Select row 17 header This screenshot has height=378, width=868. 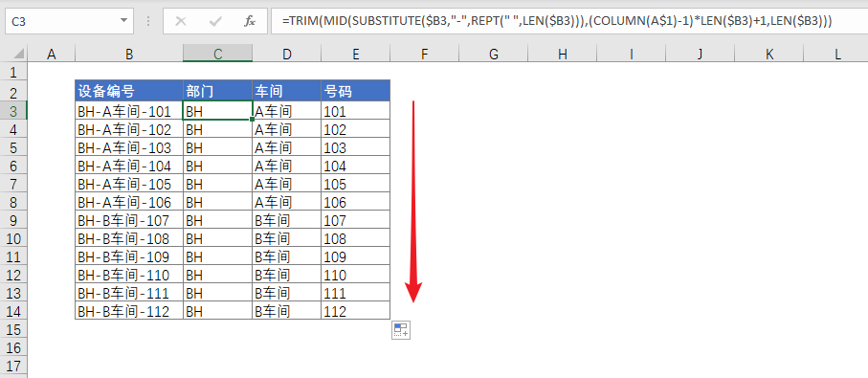(x=13, y=366)
